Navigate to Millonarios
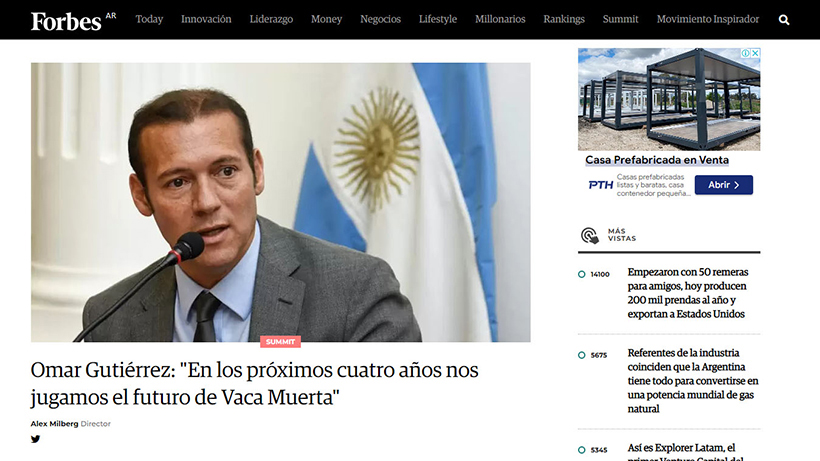This screenshot has height=461, width=820. (500, 19)
